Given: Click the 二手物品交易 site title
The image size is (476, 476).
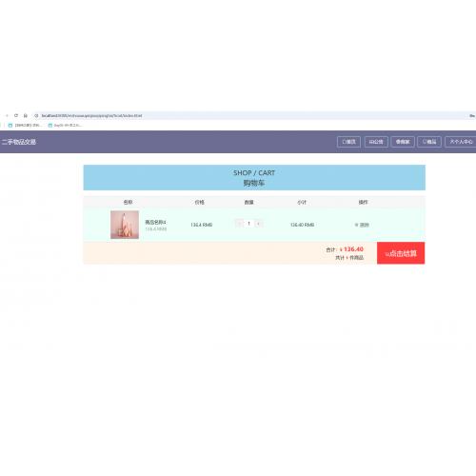Looking at the screenshot, I should coord(19,142).
